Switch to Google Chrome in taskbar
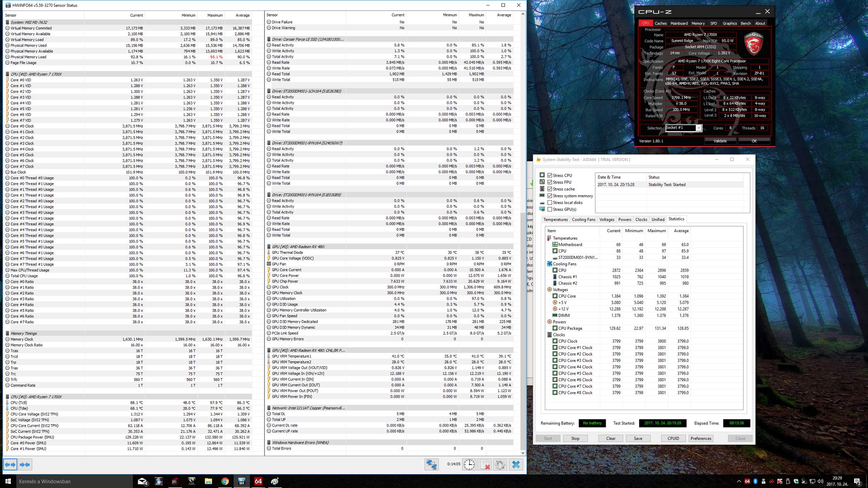868x488 pixels. pos(225,481)
